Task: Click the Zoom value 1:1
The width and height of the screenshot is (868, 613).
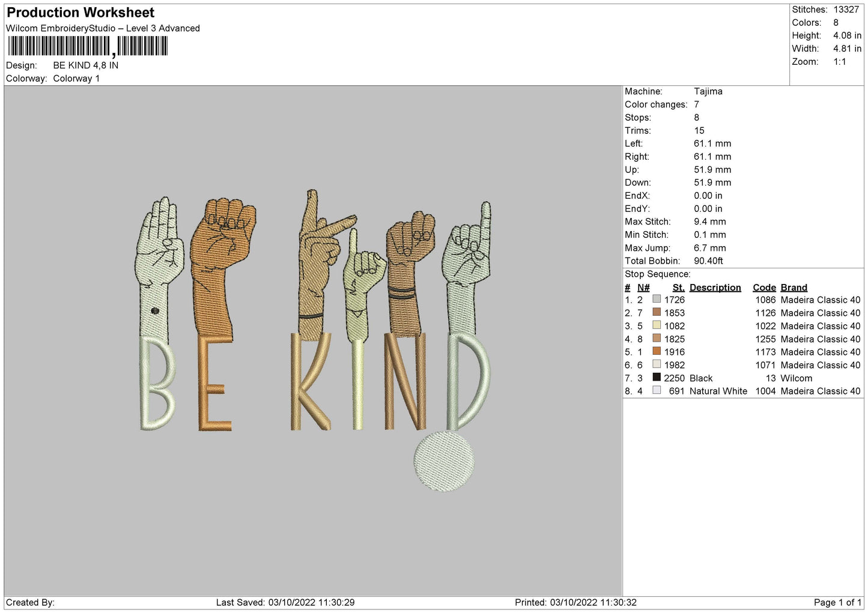Action: [839, 62]
